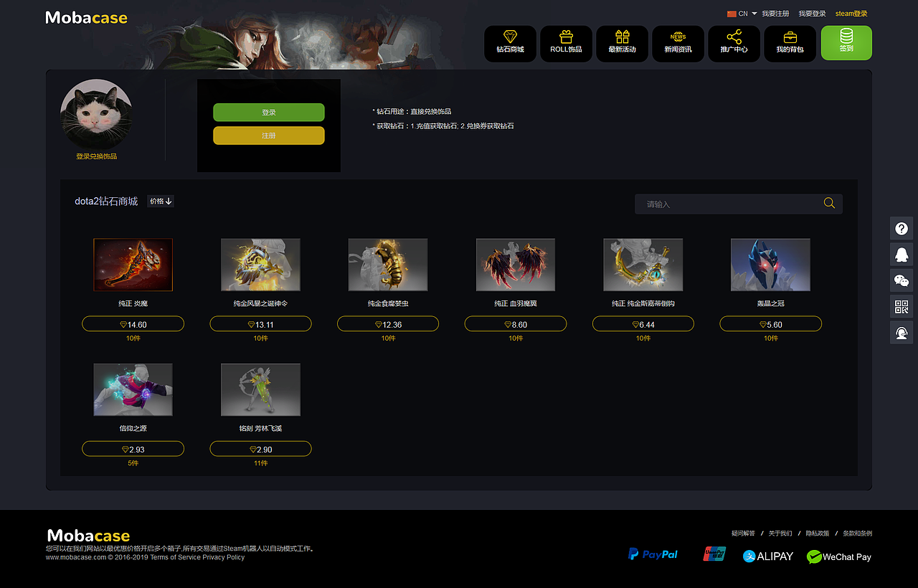Click the UnionPay payment logo
Screen dimensions: 918x588
click(714, 554)
